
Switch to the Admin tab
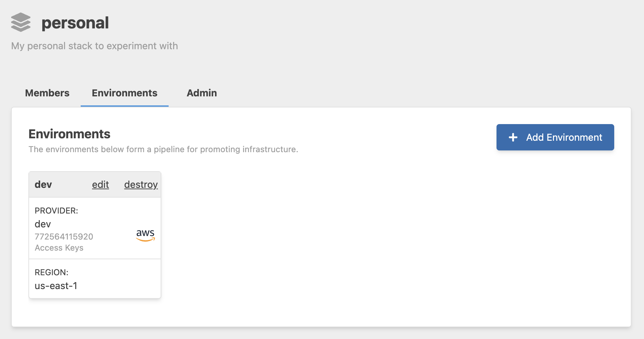pyautogui.click(x=202, y=93)
